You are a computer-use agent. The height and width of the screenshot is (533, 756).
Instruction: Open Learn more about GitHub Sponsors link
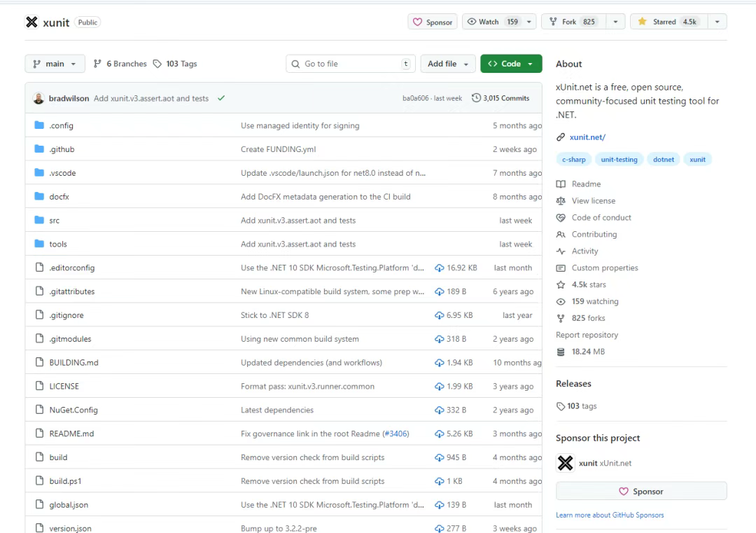(610, 515)
